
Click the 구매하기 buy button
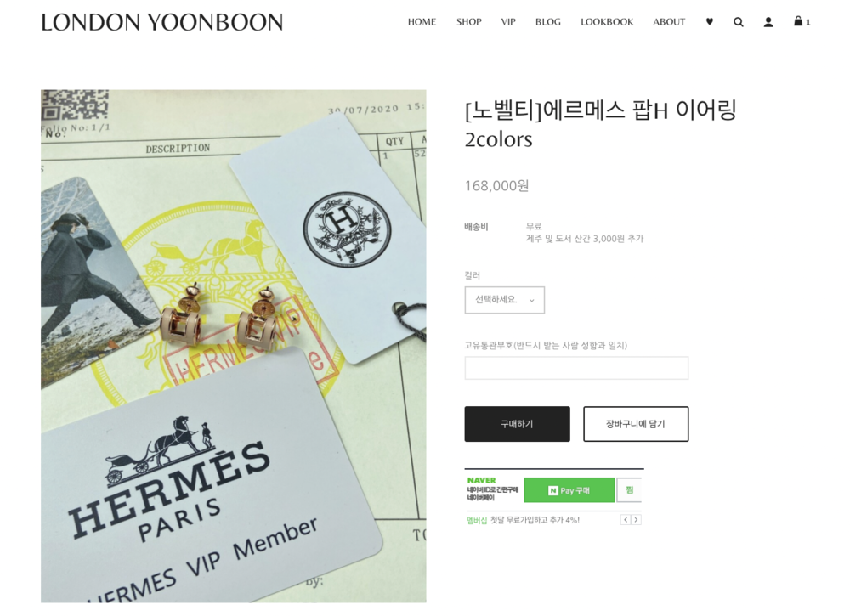[517, 424]
